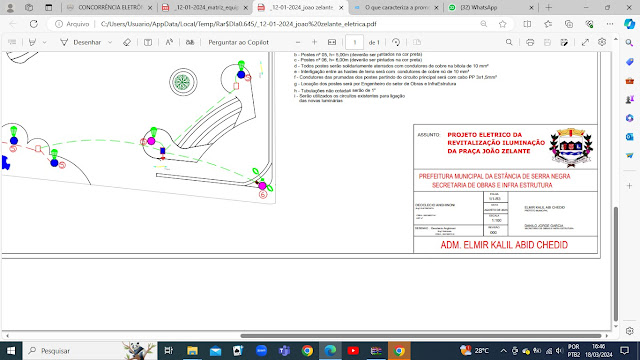This screenshot has width=640, height=360.
Task: Click the vertical scrollbar thumb
Action: 616,264
